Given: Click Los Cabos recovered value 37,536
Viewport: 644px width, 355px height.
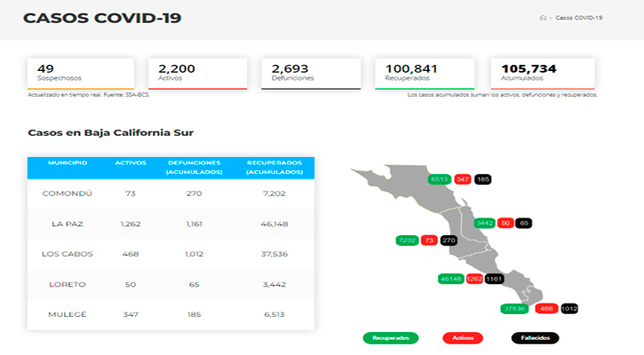Looking at the screenshot, I should pyautogui.click(x=274, y=254).
